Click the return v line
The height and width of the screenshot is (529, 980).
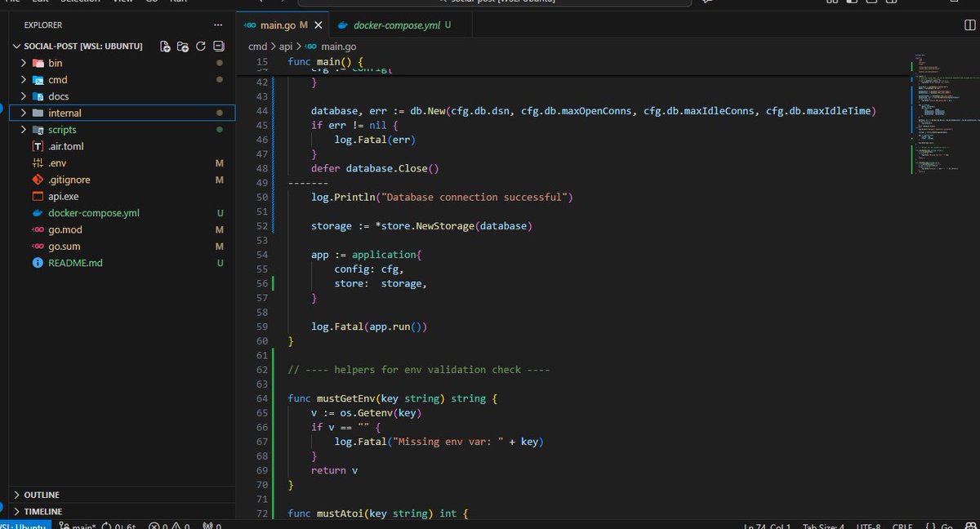coord(334,470)
